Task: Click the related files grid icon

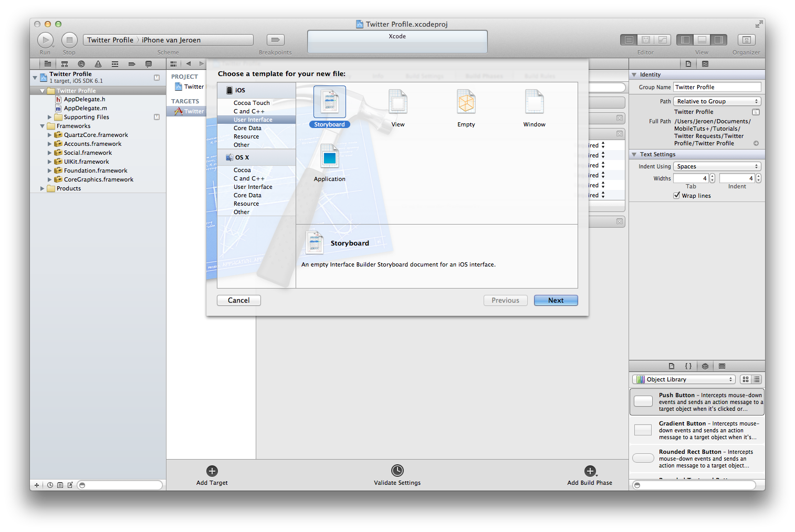Action: pos(173,64)
